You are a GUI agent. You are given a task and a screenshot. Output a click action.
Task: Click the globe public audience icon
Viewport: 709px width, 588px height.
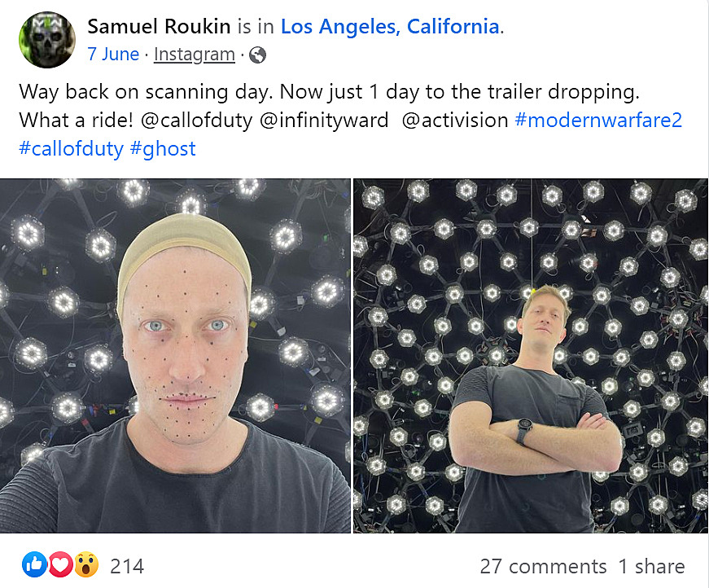point(257,55)
